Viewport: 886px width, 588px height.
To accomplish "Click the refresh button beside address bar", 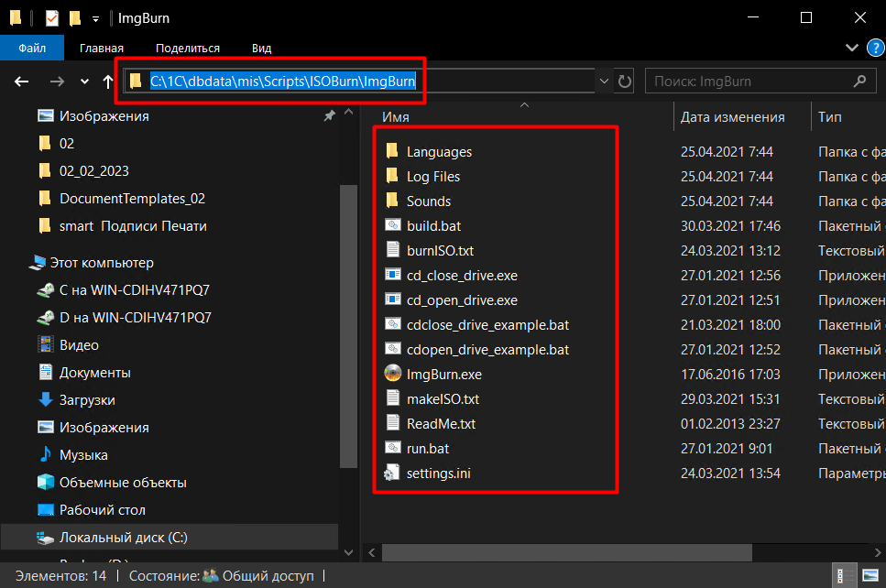I will pos(625,82).
